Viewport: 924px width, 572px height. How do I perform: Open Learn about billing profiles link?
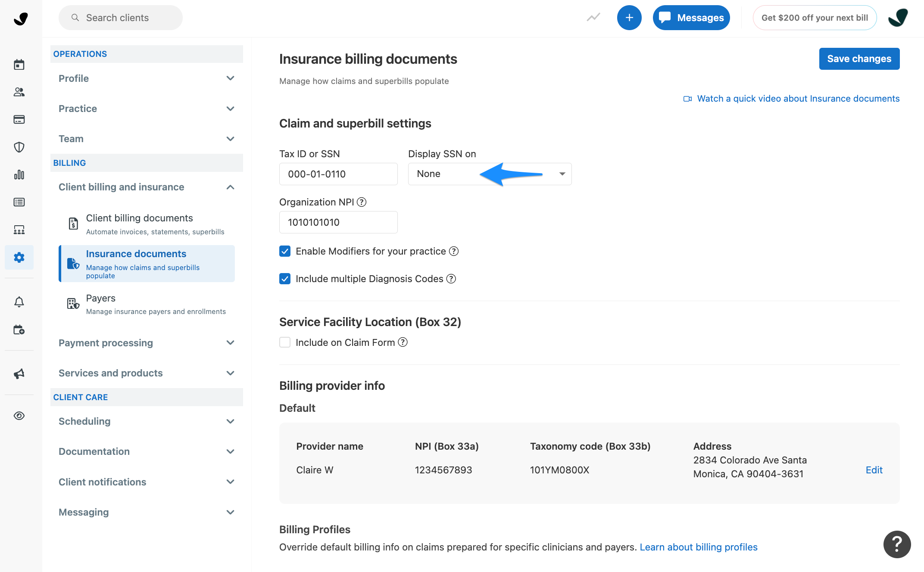coord(698,547)
